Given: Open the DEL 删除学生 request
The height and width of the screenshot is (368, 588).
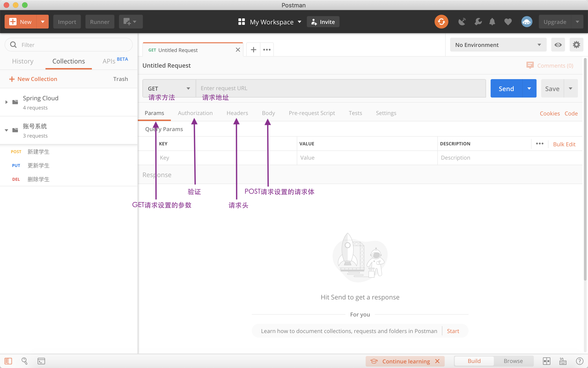Looking at the screenshot, I should point(69,179).
